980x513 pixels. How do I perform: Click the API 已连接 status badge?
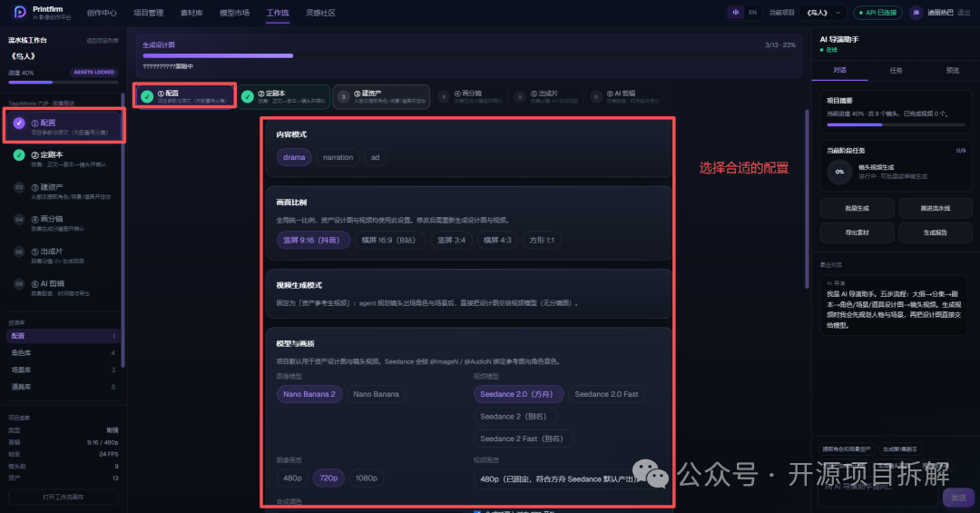[x=877, y=13]
